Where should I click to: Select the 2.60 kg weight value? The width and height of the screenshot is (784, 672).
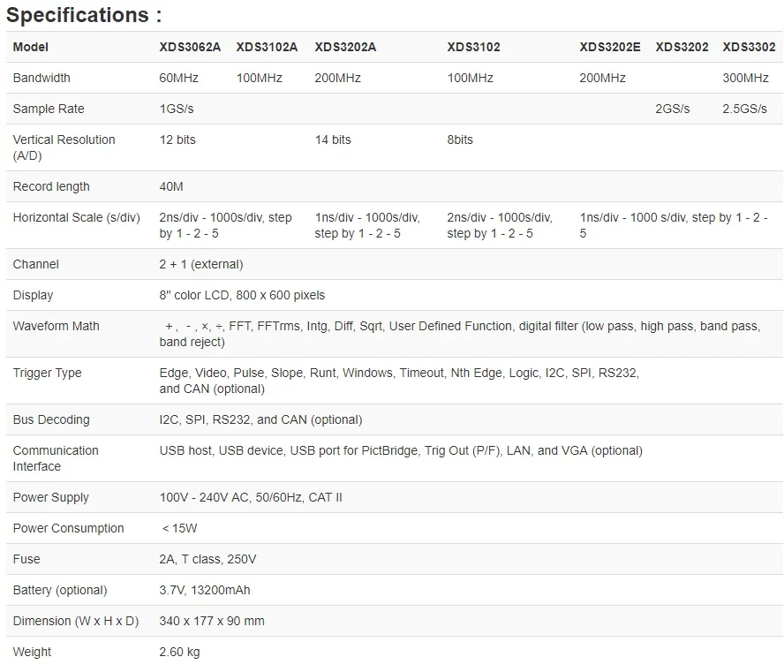[179, 652]
